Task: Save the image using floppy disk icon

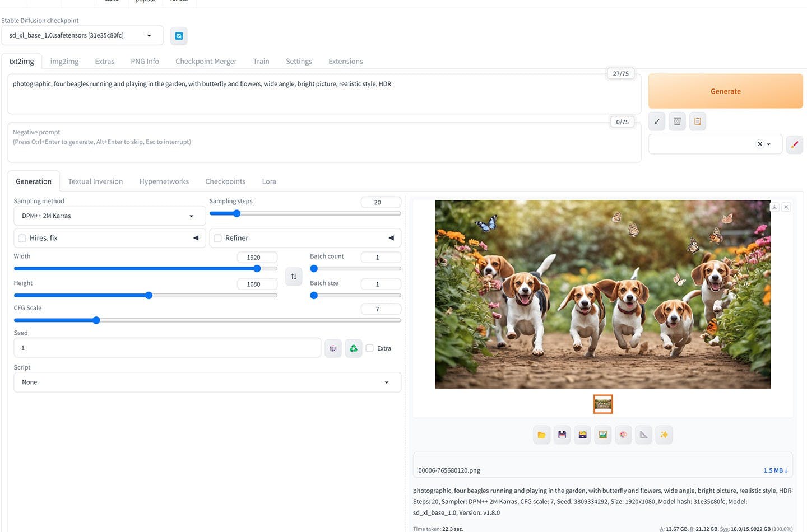Action: pyautogui.click(x=562, y=435)
